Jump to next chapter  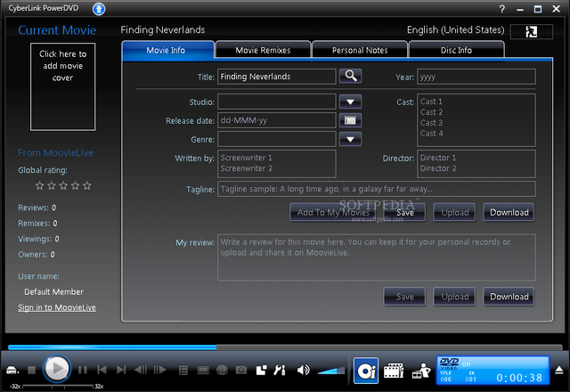(x=121, y=371)
